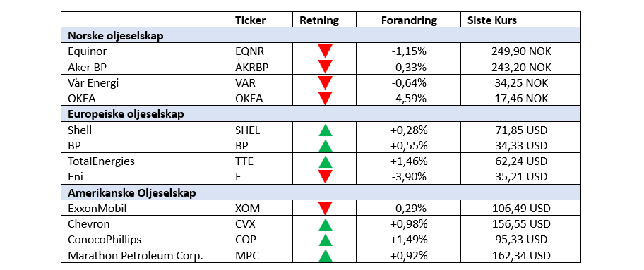
Task: Click the red down arrow for Aker BP
Action: pos(325,67)
